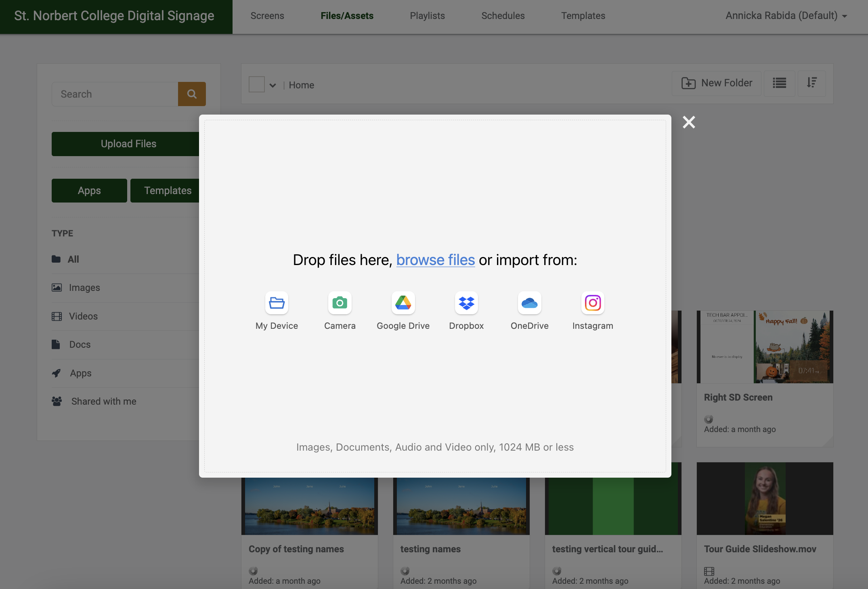
Task: Click the Home breadcrumb
Action: [301, 85]
